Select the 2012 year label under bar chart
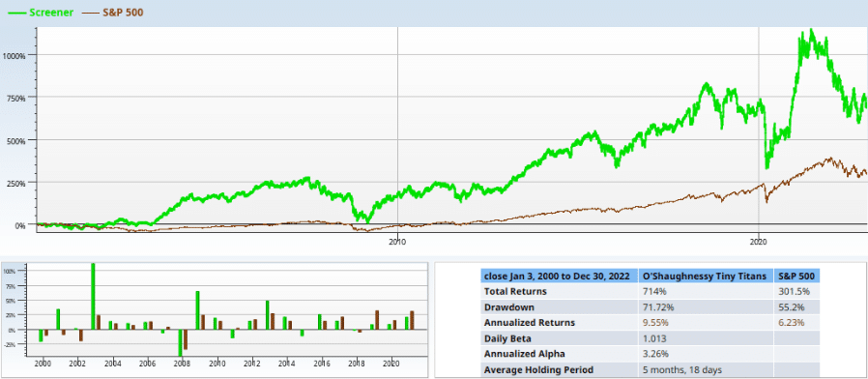 252,363
